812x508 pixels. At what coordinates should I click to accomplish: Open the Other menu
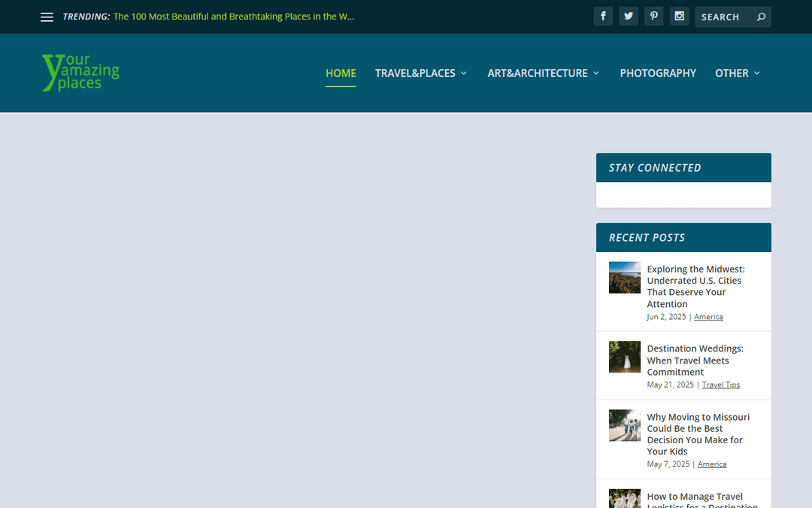pos(732,73)
